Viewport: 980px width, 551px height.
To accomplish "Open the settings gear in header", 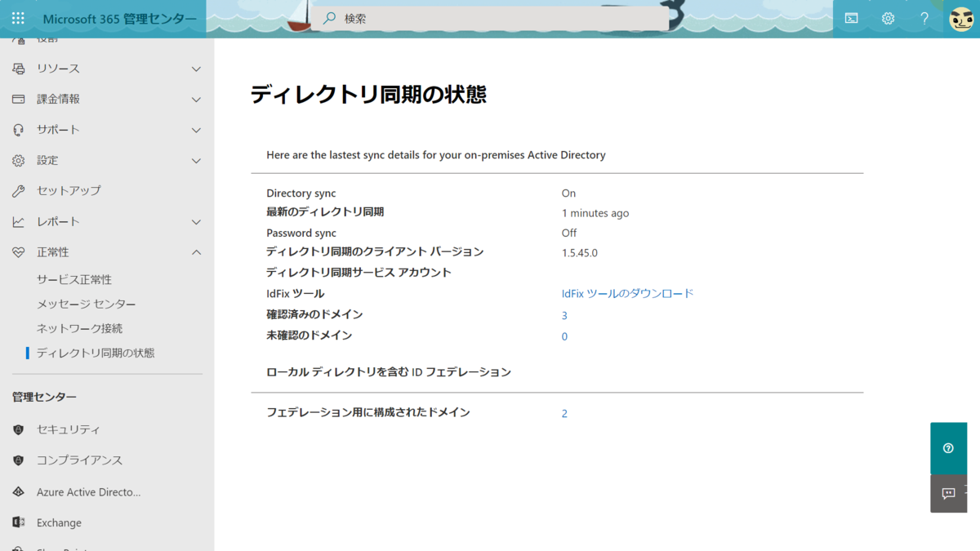I will click(x=888, y=18).
